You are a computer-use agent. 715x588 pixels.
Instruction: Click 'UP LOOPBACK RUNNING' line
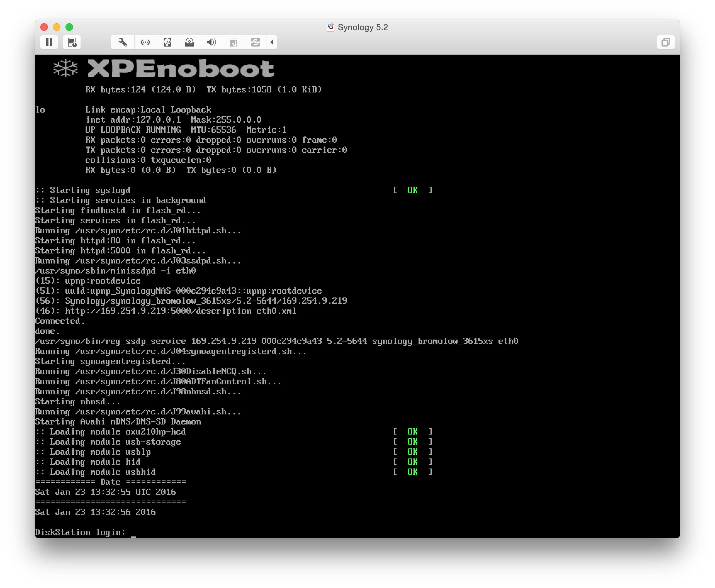click(186, 130)
